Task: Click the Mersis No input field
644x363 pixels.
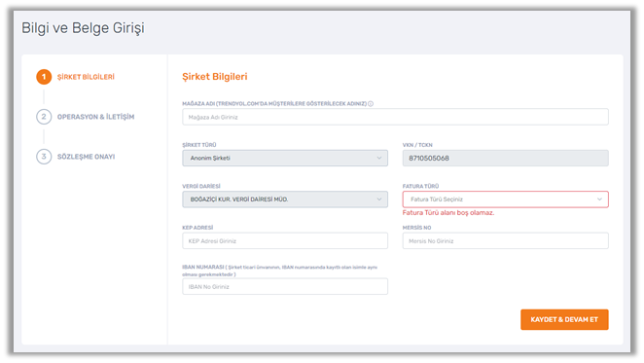Action: 505,241
